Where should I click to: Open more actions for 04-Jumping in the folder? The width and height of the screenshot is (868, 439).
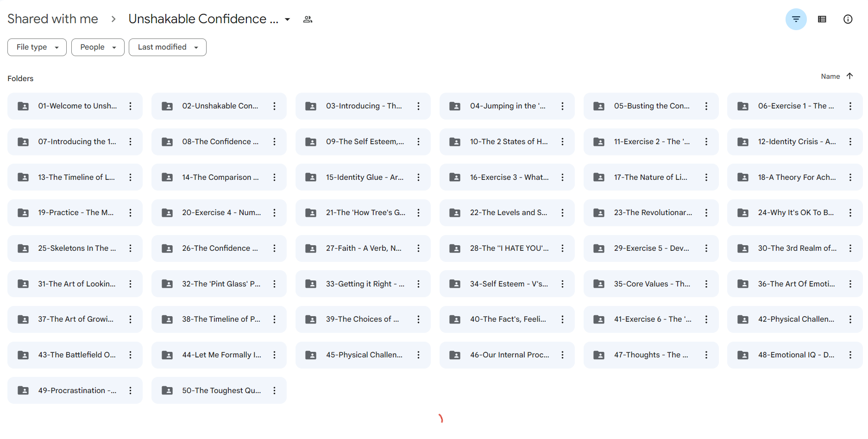[x=563, y=106]
